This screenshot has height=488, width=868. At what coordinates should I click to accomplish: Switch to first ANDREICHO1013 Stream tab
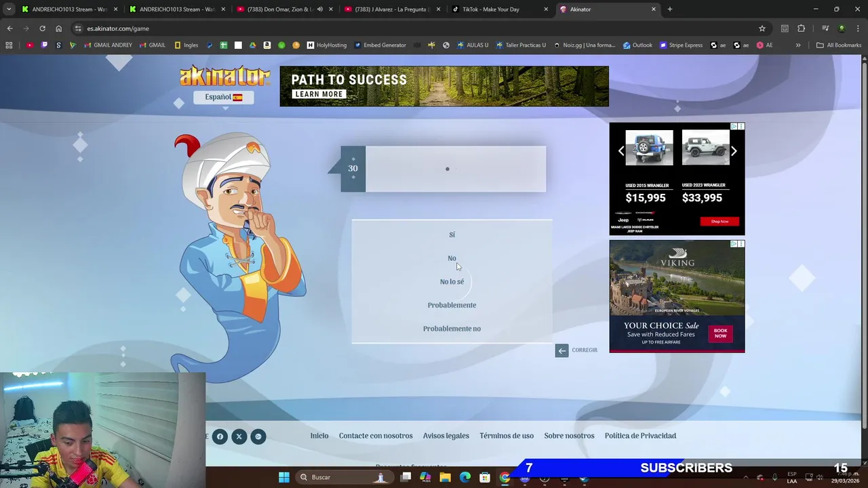(71, 9)
